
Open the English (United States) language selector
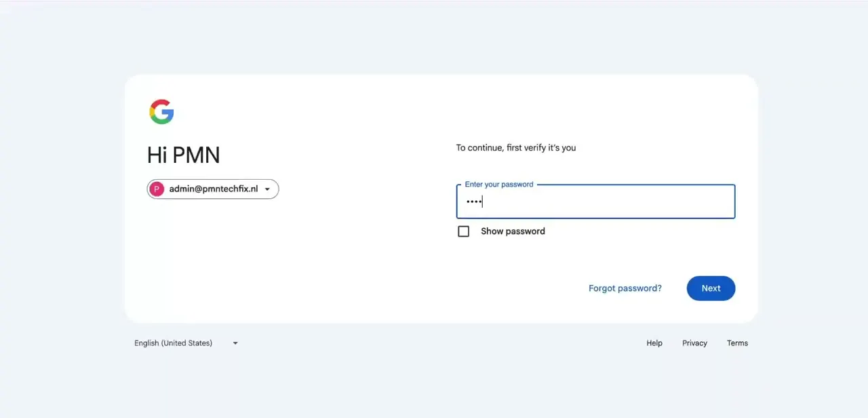[186, 343]
